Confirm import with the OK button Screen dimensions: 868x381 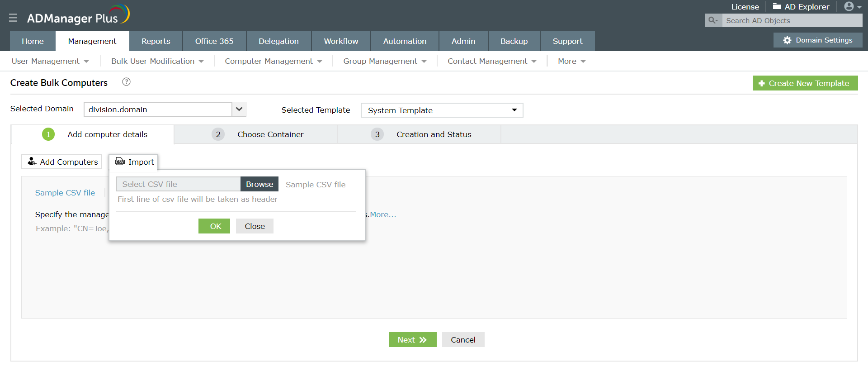(214, 226)
